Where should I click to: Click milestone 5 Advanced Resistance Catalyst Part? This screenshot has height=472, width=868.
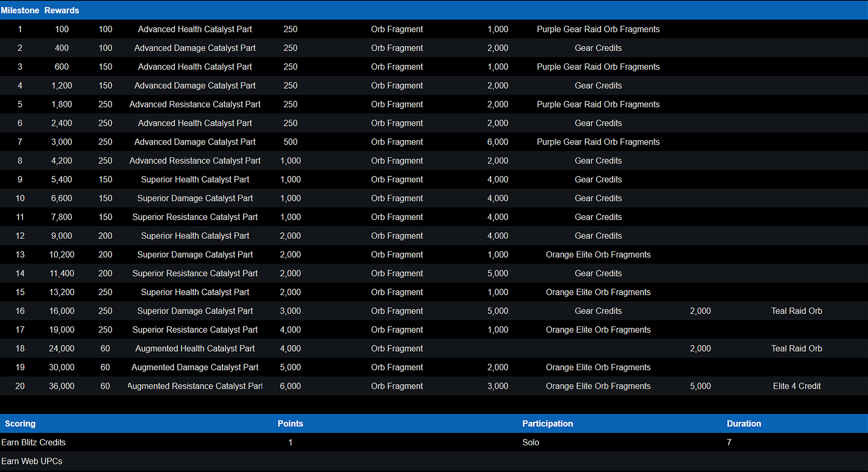click(195, 104)
